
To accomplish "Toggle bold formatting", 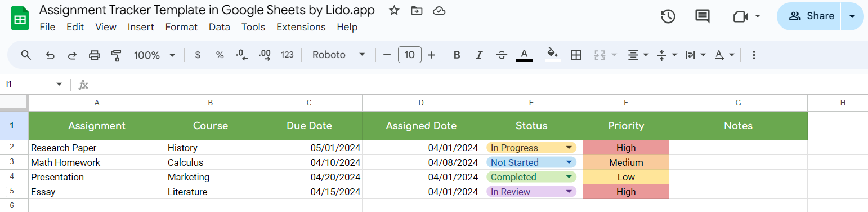I will [457, 55].
